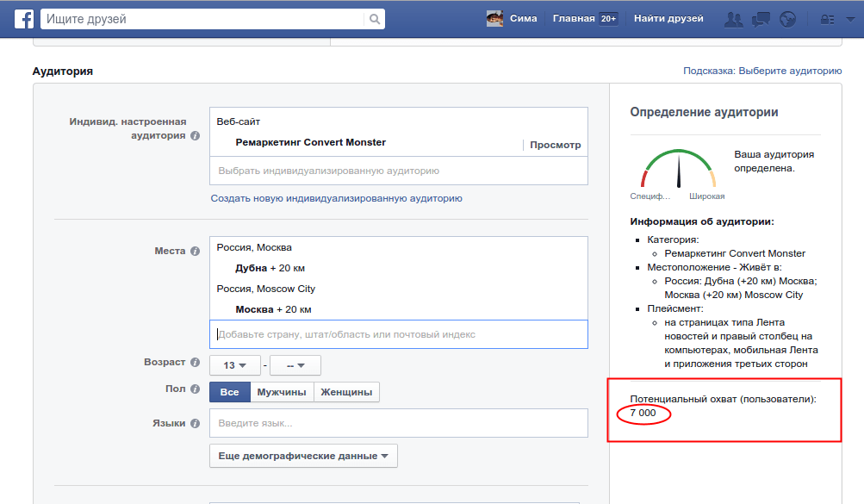Click Просмотр for Ремаркетинг Convert Monster
This screenshot has width=864, height=504.
click(x=555, y=146)
